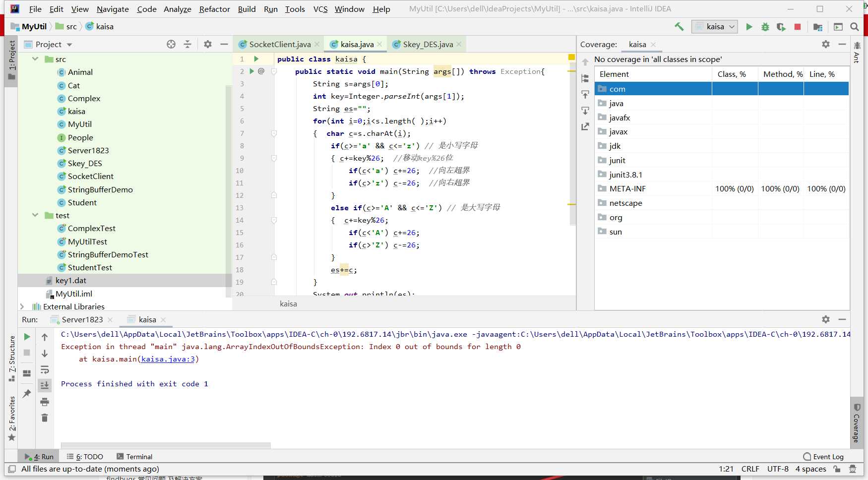Fold the for loop block at line 7
Image resolution: width=868 pixels, height=480 pixels.
click(x=274, y=133)
